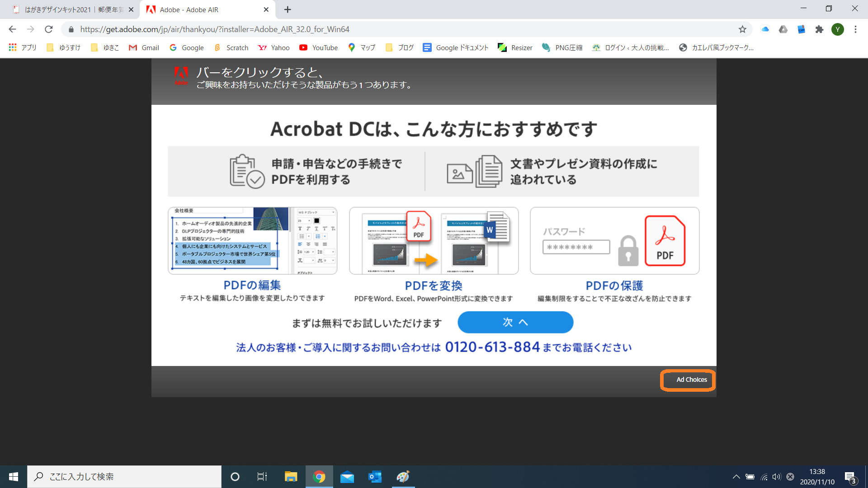Bookmark this page with the star icon

(x=742, y=29)
